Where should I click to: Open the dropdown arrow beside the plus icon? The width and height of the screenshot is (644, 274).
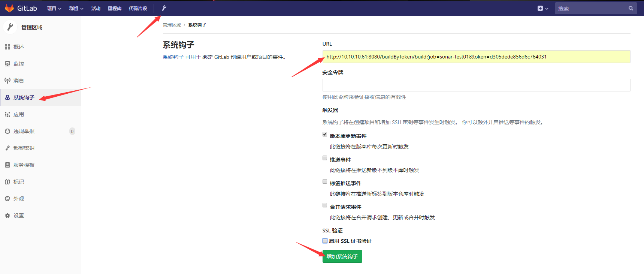coord(547,9)
